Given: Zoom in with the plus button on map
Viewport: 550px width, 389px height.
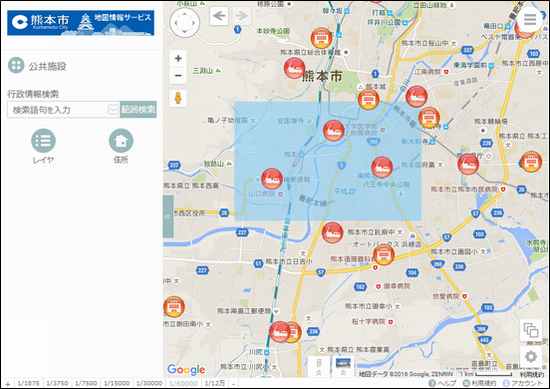Looking at the screenshot, I should click(178, 58).
